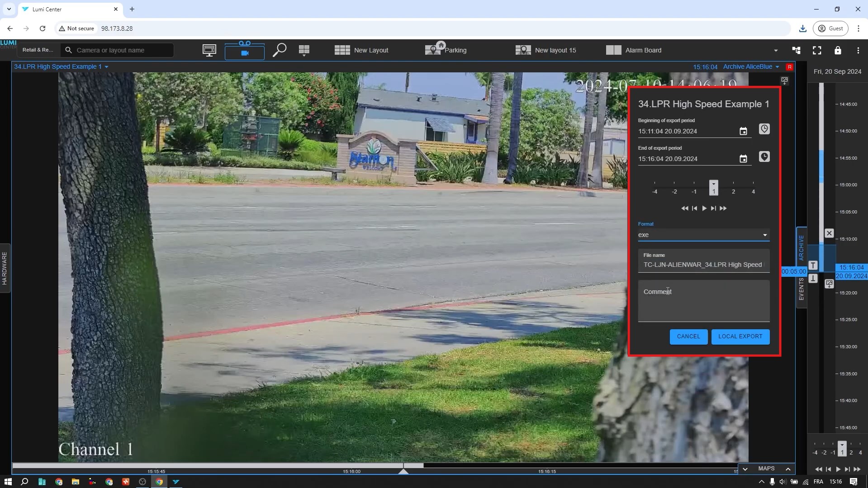Click the fullscreen icon in top toolbar
868x488 pixels.
point(817,50)
